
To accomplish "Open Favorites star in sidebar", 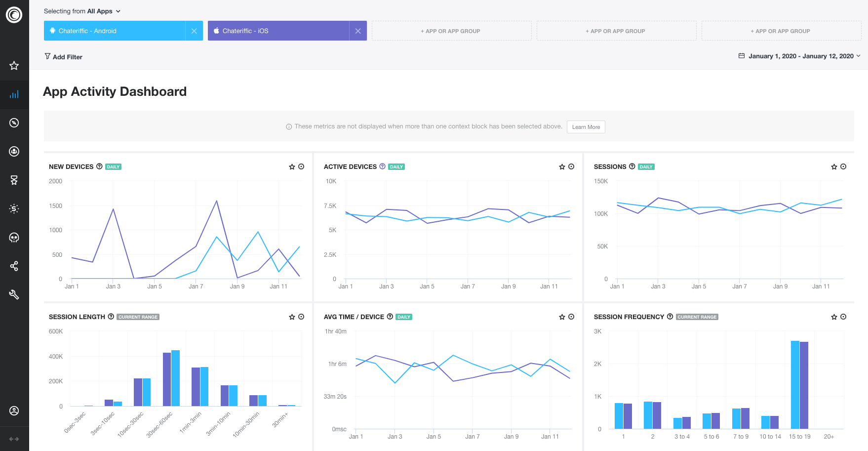I will (14, 66).
